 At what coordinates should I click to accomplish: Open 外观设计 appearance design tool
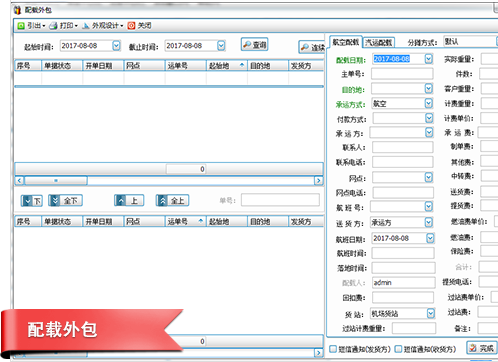pyautogui.click(x=103, y=26)
